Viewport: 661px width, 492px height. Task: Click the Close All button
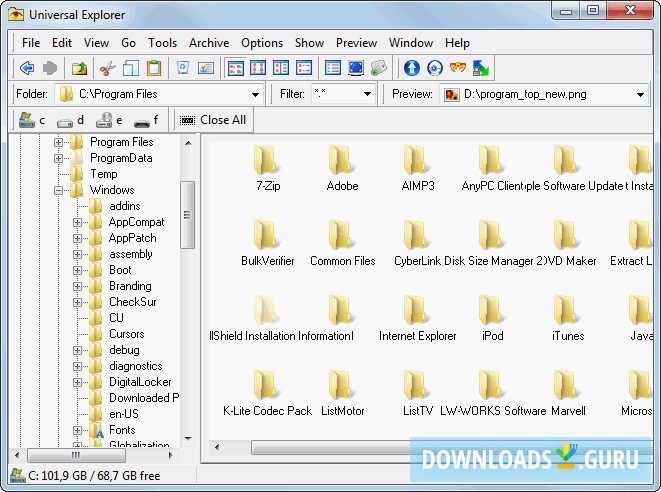213,120
